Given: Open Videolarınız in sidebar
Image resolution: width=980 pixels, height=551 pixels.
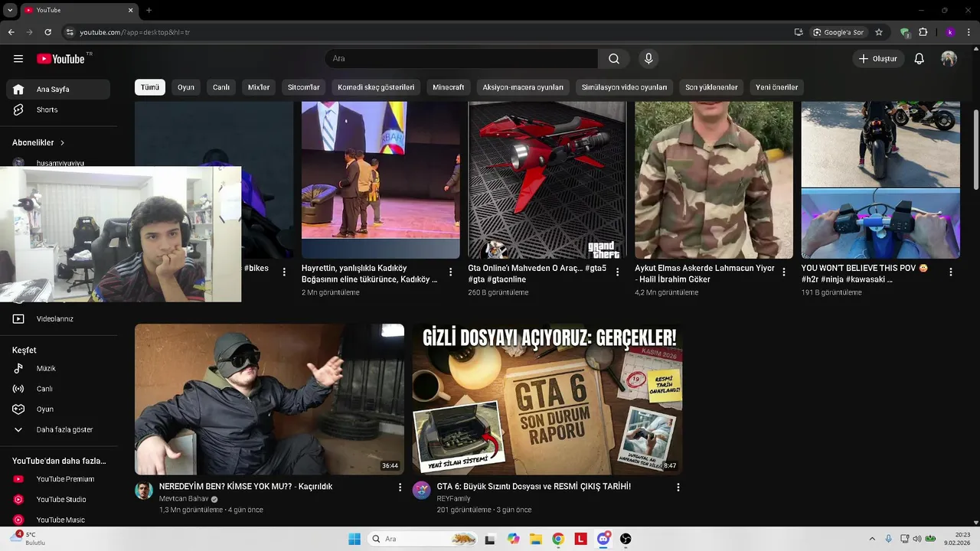Looking at the screenshot, I should pos(58,318).
